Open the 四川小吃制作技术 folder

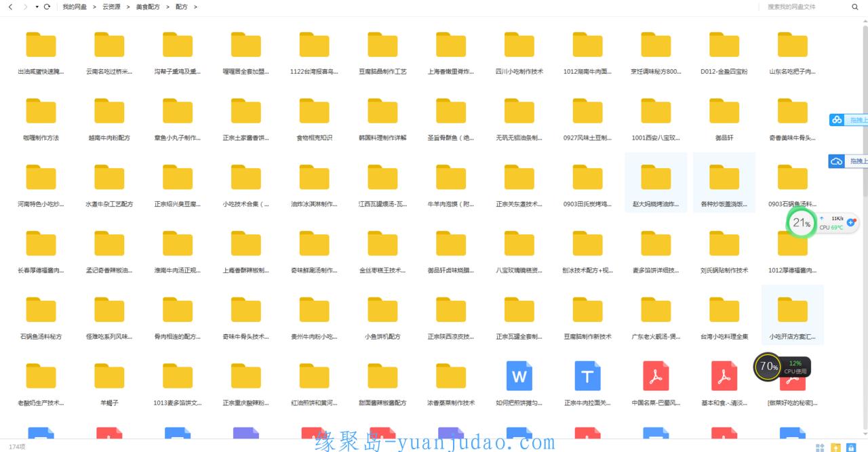click(x=519, y=52)
